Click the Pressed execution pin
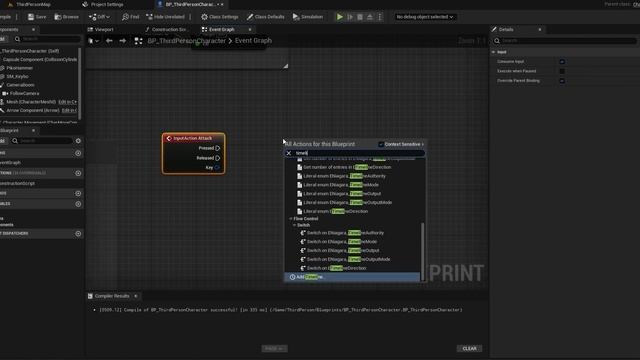The width and height of the screenshot is (640, 360). point(218,148)
